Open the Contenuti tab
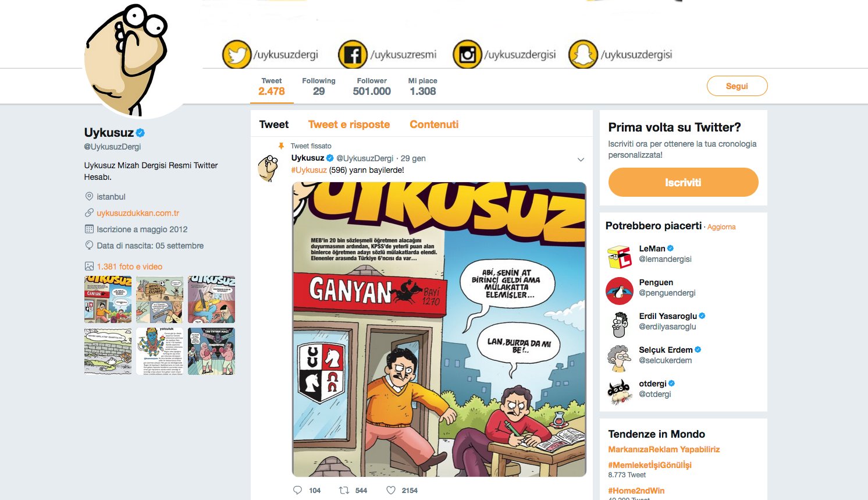 coord(434,125)
